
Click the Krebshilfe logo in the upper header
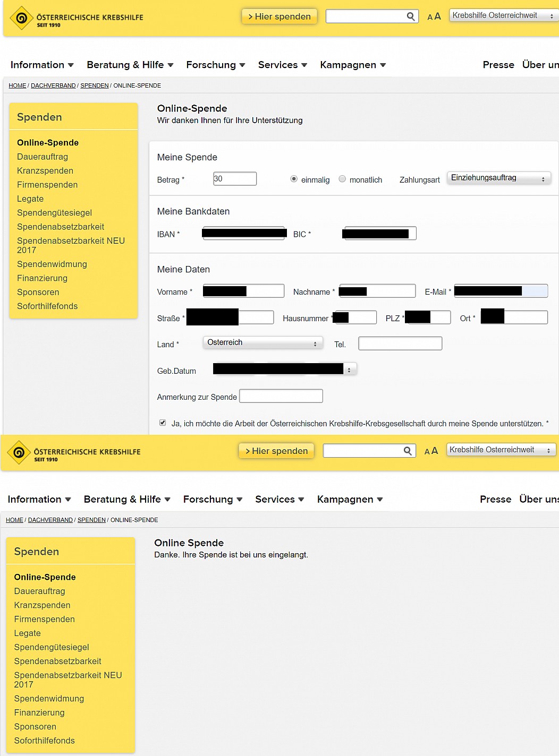point(77,18)
